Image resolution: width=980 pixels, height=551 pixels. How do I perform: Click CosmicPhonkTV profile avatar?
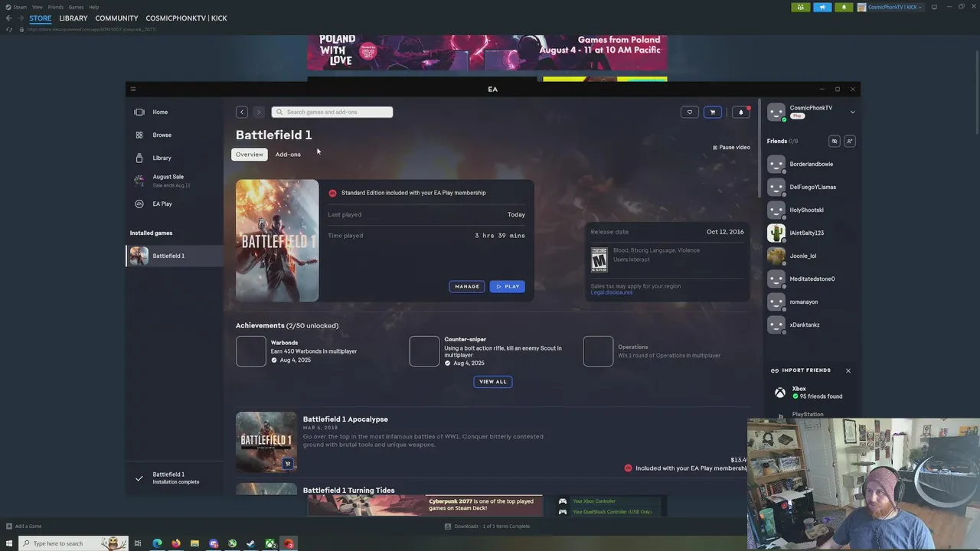776,112
